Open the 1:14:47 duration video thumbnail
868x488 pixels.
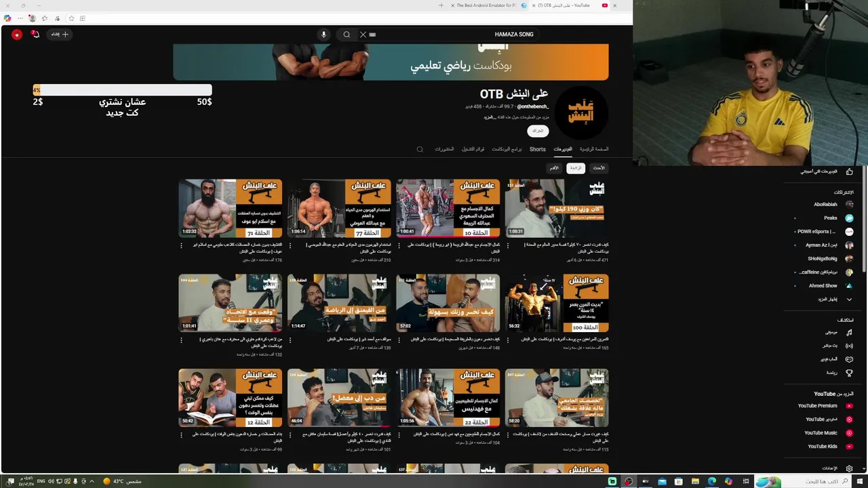coord(339,303)
